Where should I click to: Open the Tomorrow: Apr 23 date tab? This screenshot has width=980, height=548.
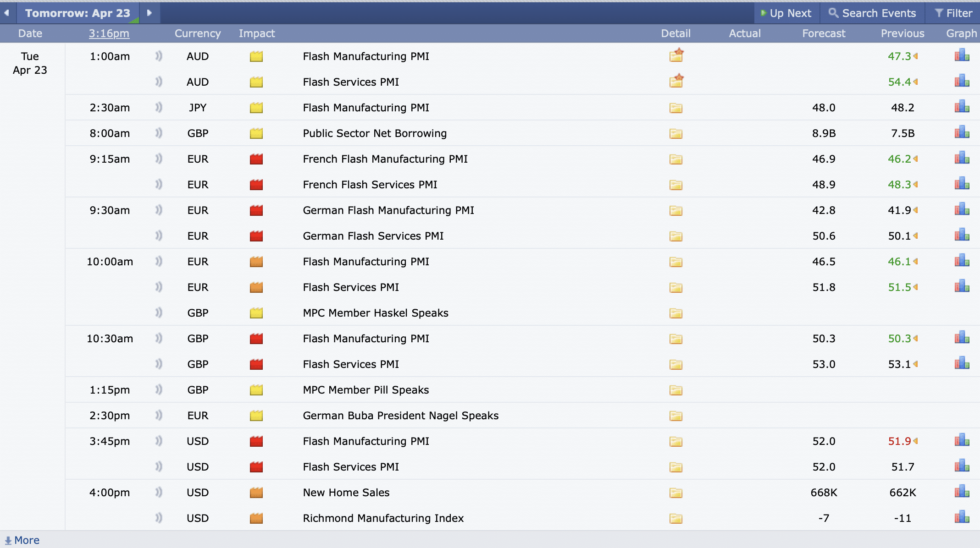coord(78,13)
